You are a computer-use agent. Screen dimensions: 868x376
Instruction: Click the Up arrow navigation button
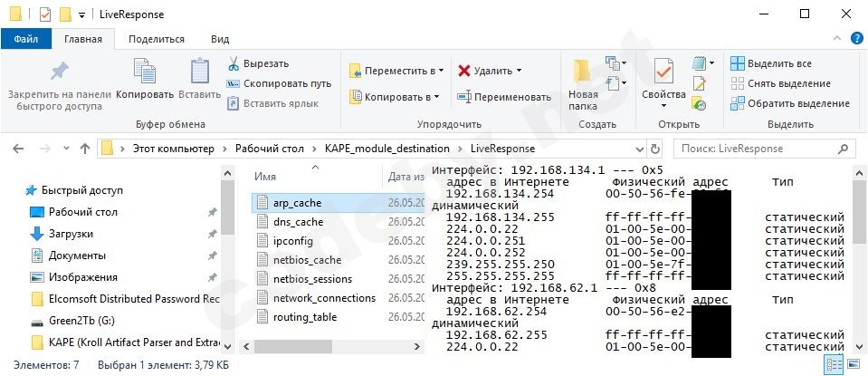pyautogui.click(x=84, y=149)
